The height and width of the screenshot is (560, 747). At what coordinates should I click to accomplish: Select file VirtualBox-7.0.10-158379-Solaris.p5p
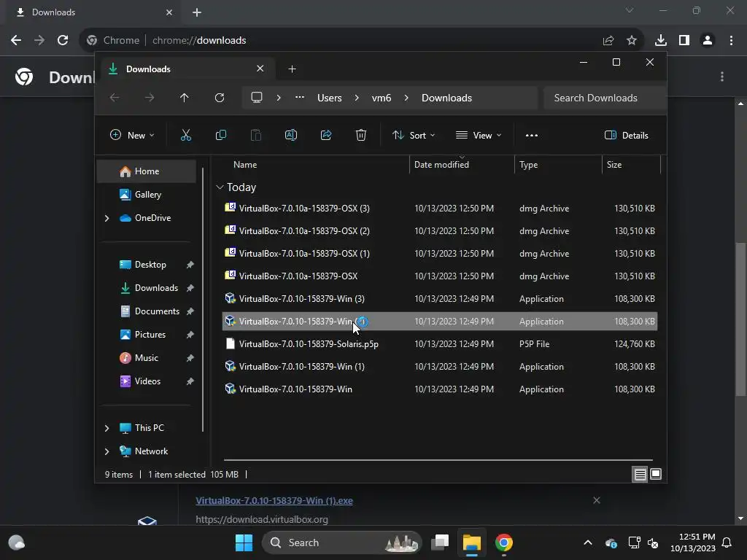(x=440, y=344)
